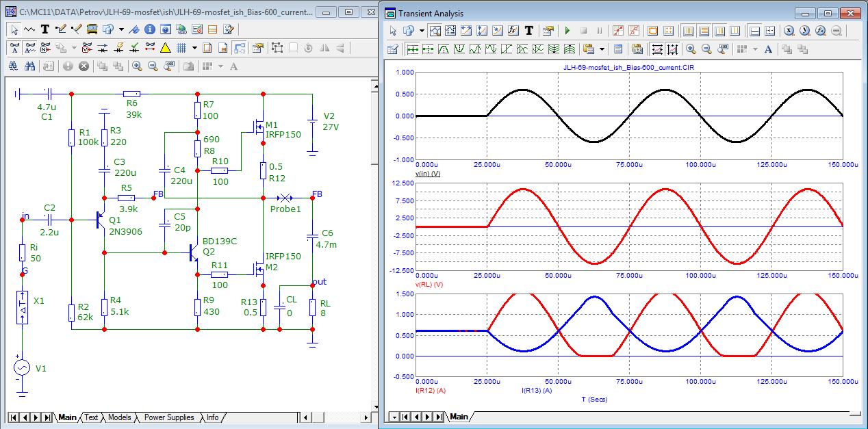Toggle attribute text display (glasses A-wave icon)
Viewport: 868px width, 429px height.
[30, 48]
